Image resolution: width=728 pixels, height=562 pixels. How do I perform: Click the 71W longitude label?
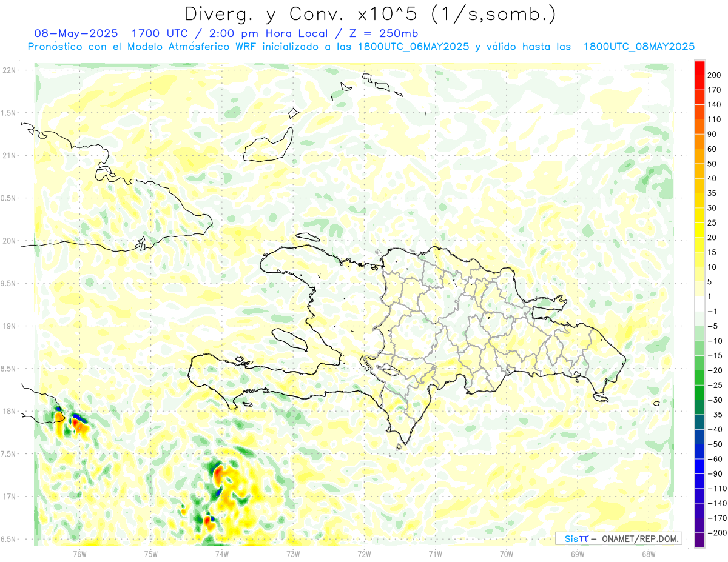click(x=435, y=553)
